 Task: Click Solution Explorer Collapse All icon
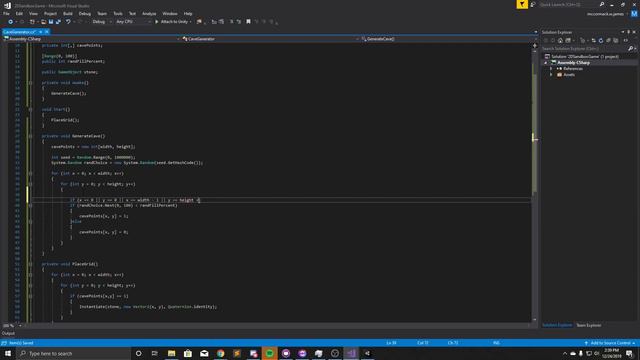click(x=609, y=40)
